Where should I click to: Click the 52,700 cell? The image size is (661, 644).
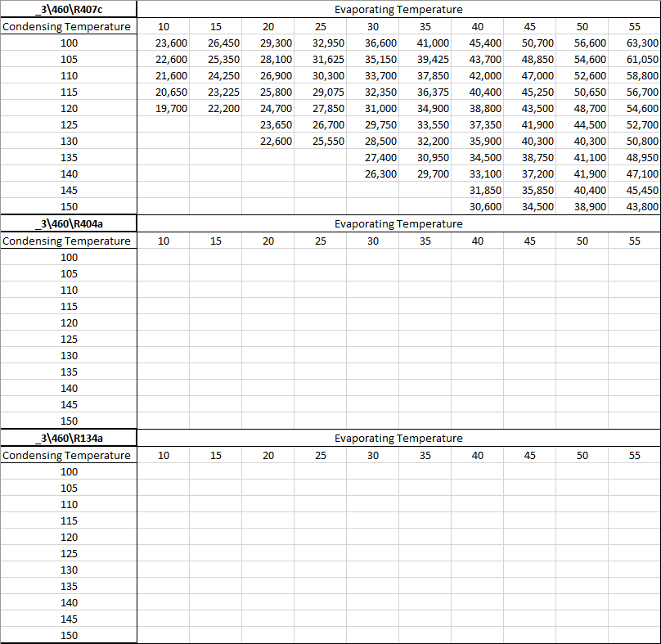click(634, 125)
